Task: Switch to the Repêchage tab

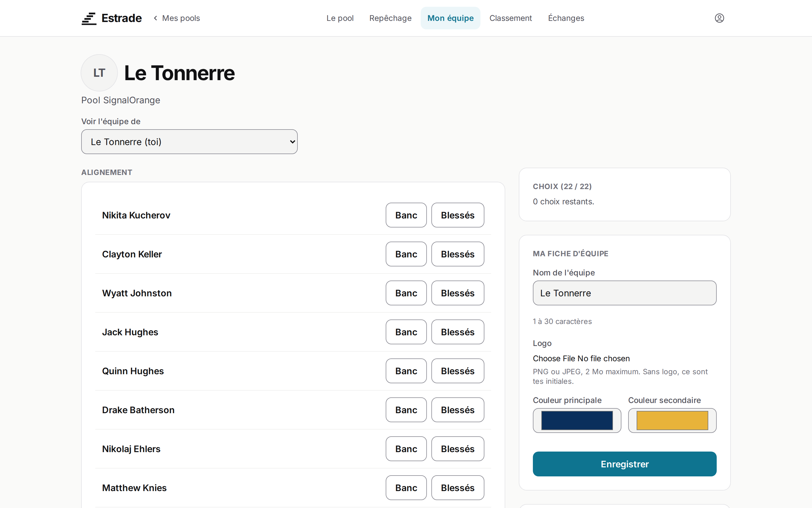Action: (390, 18)
